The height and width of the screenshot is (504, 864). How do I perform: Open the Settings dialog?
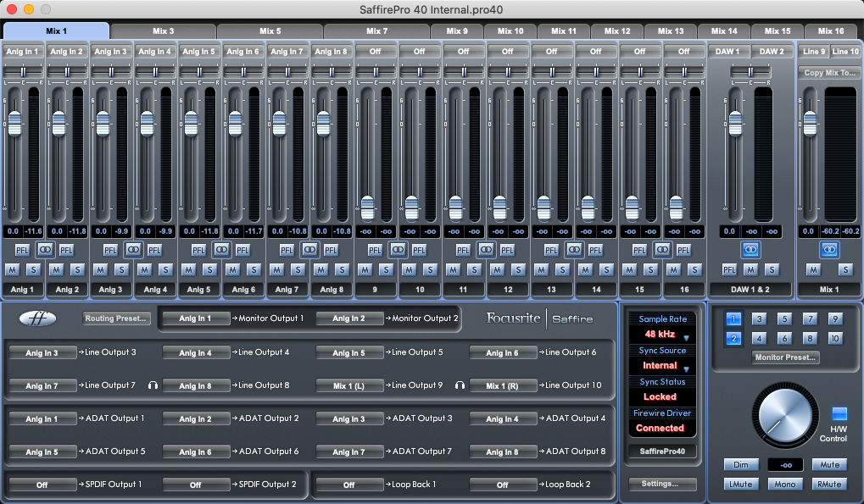(x=661, y=484)
